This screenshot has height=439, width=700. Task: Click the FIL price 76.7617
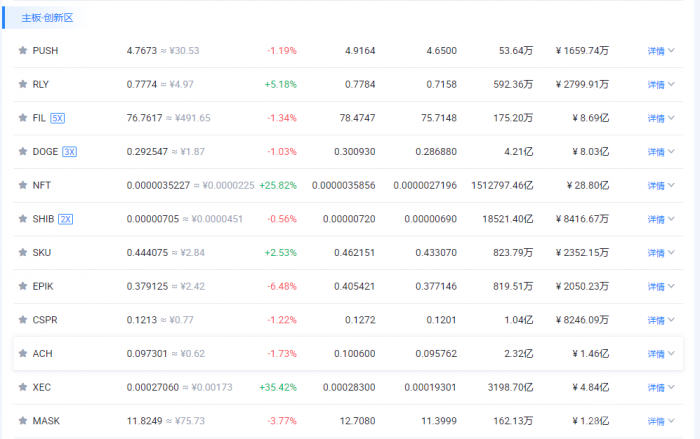coord(144,118)
